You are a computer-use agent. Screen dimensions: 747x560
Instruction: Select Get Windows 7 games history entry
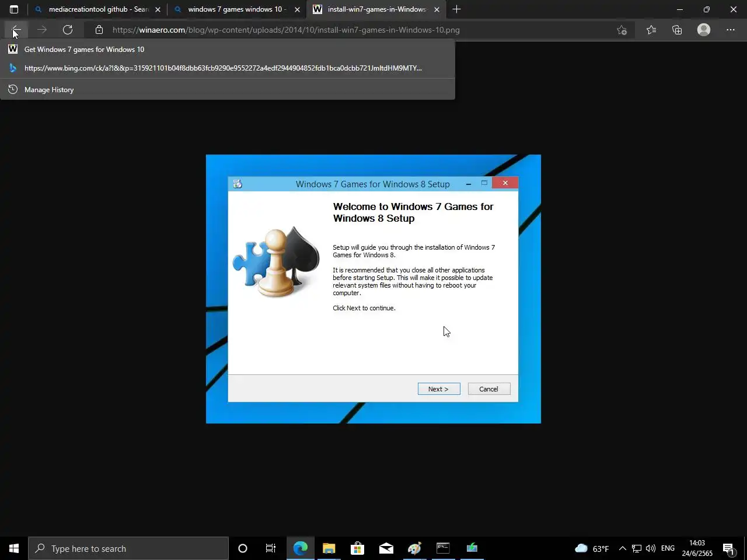click(228, 50)
